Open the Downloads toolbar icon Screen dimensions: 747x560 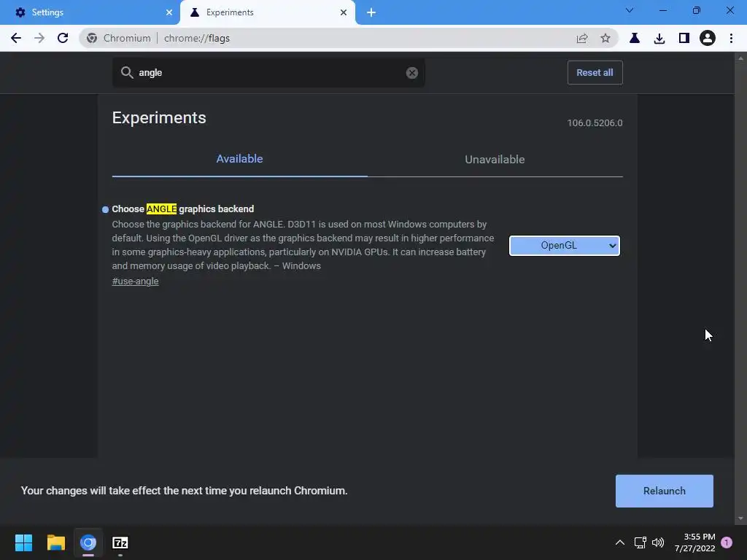pyautogui.click(x=659, y=38)
